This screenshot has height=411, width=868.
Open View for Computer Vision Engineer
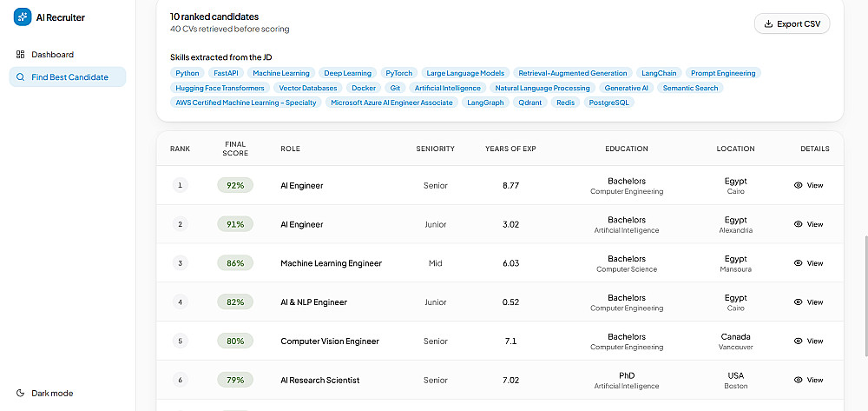click(x=809, y=341)
